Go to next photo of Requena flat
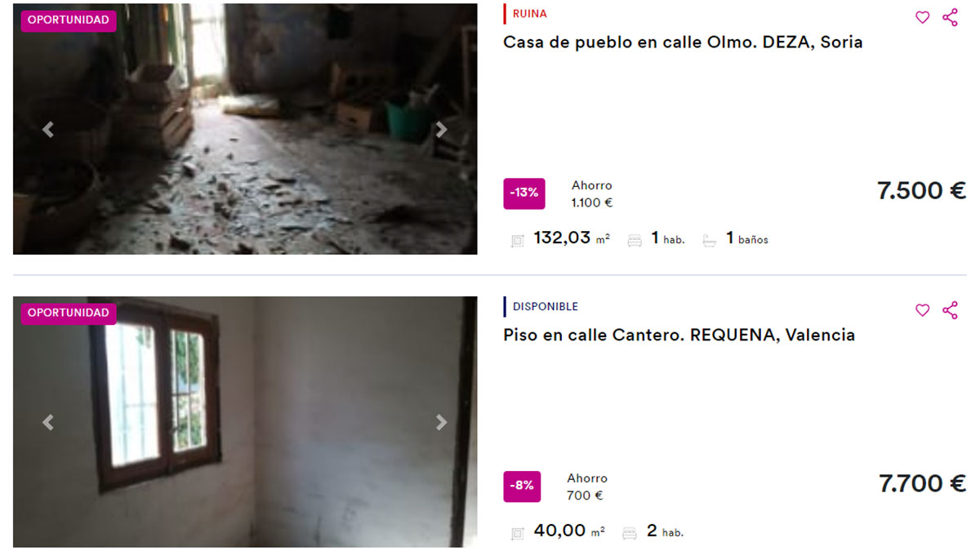Viewport: 980px width, 551px height. (441, 422)
